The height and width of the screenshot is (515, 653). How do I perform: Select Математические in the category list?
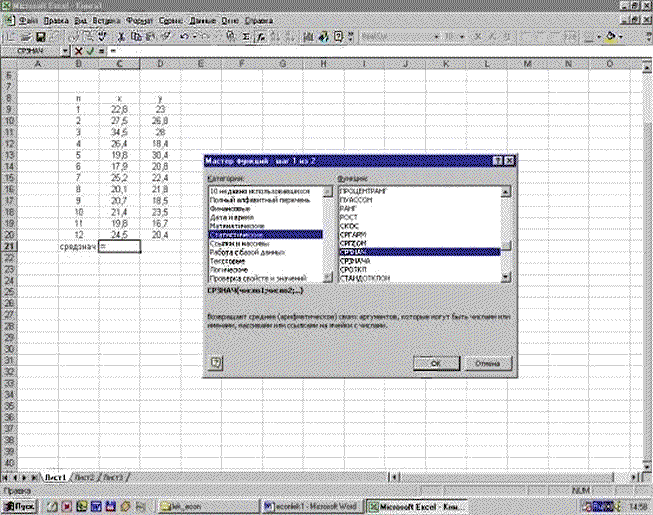pos(236,226)
